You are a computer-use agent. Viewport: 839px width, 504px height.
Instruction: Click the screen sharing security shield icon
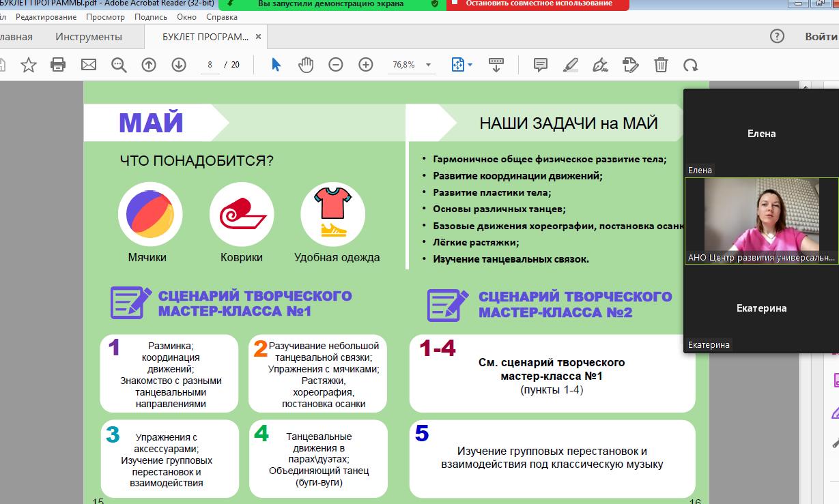435,3
